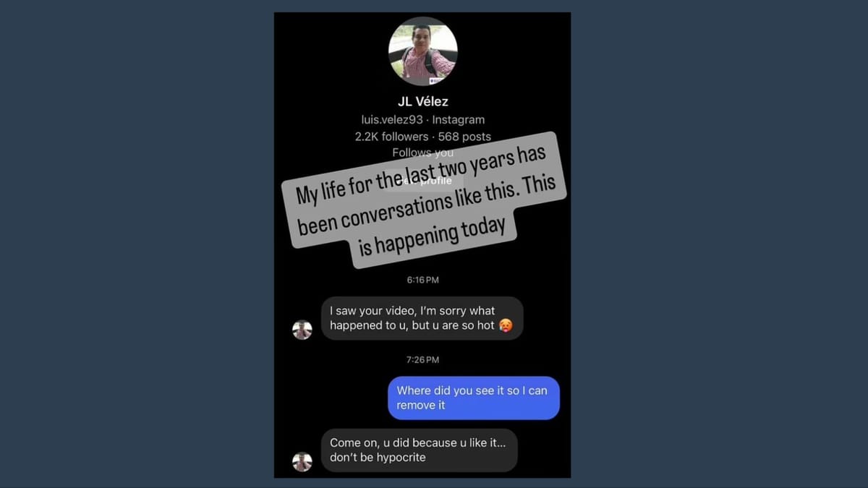The width and height of the screenshot is (868, 488).
Task: Select the 'Follows you' label
Action: [x=423, y=153]
